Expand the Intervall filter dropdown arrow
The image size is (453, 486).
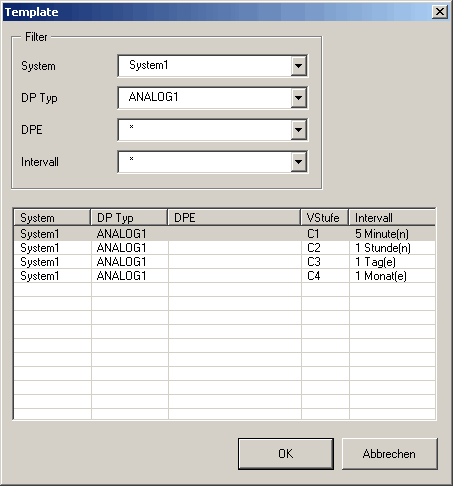[298, 162]
